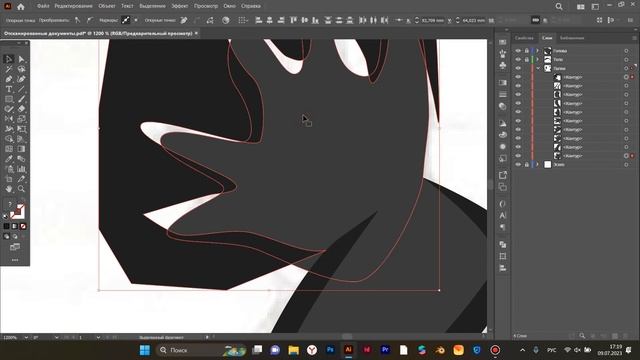Click vertical align top icon in control bar
The image size is (640, 360).
[x=293, y=20]
